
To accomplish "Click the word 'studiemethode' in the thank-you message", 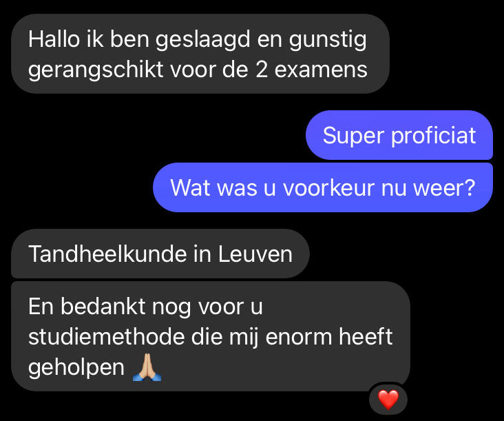I will (107, 337).
